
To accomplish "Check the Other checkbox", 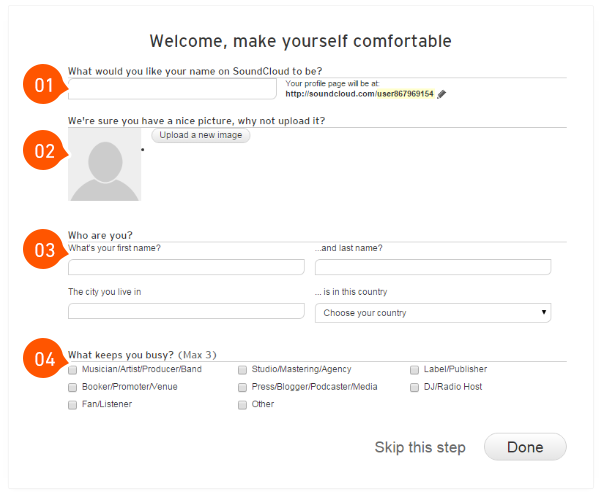I will pyautogui.click(x=242, y=405).
